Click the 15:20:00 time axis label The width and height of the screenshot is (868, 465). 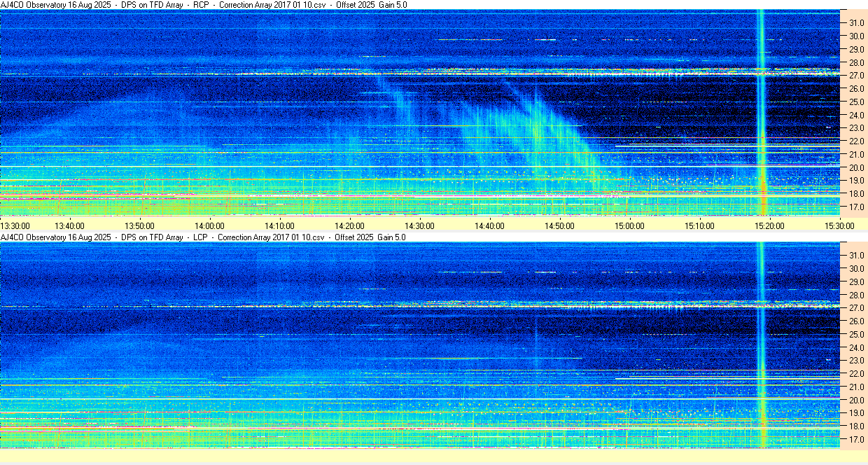769,225
